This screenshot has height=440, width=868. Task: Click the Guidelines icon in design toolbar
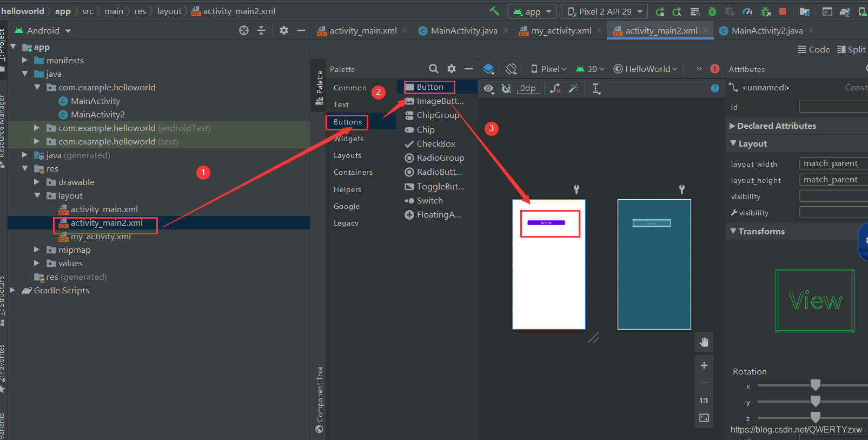click(x=596, y=89)
